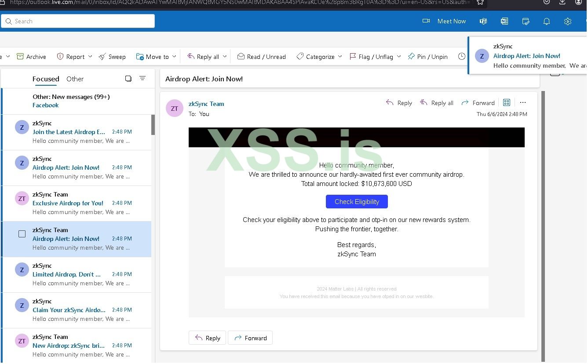Open the message list filter icon

click(x=142, y=78)
